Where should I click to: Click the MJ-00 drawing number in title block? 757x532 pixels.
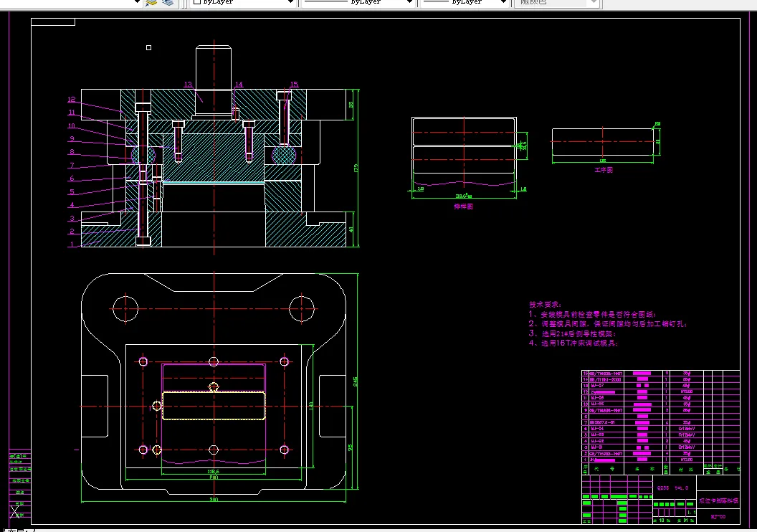(x=718, y=516)
